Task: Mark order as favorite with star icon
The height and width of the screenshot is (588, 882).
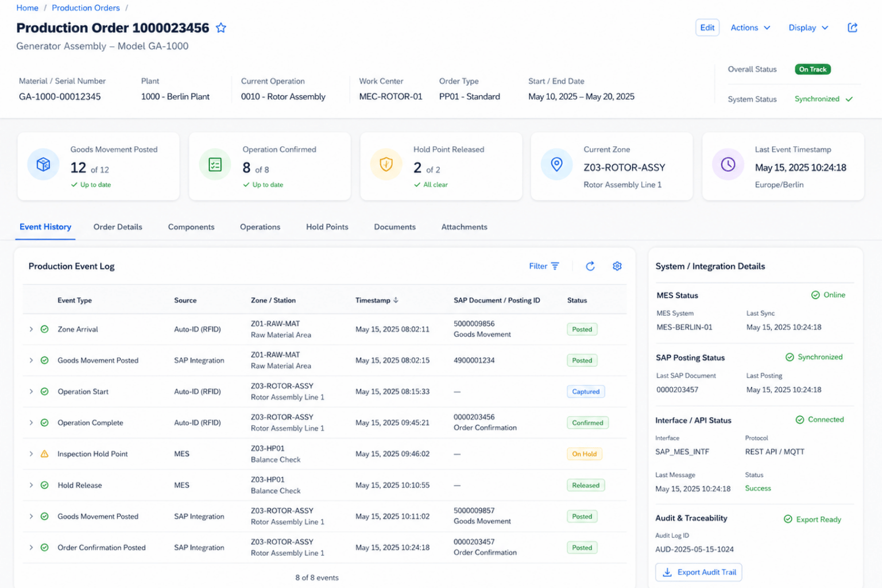Action: point(221,28)
